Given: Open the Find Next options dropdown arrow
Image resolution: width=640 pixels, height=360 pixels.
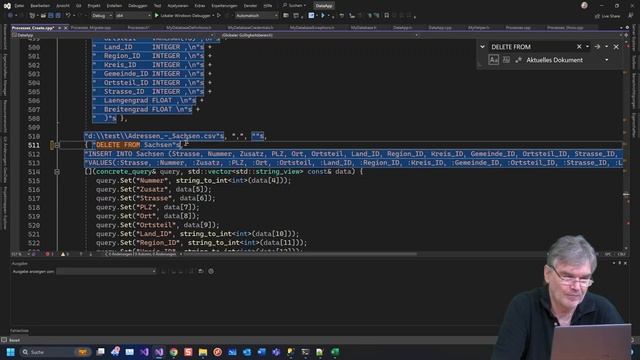Looking at the screenshot, I should (606, 47).
